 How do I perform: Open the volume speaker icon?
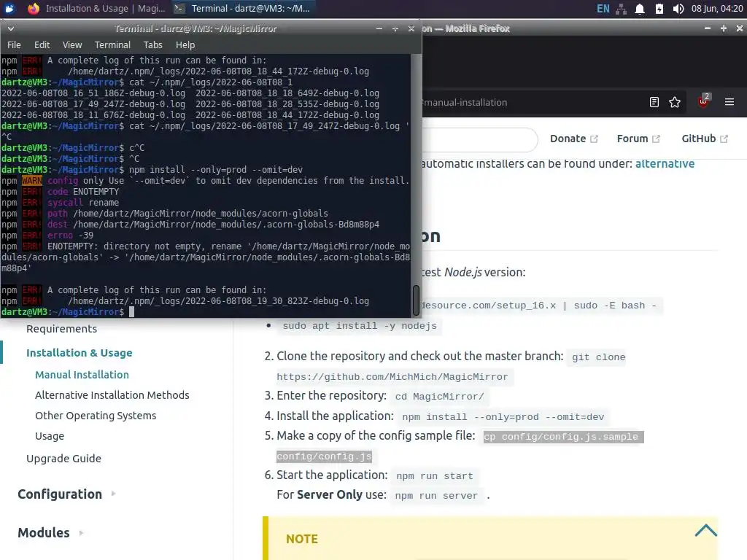tap(678, 9)
